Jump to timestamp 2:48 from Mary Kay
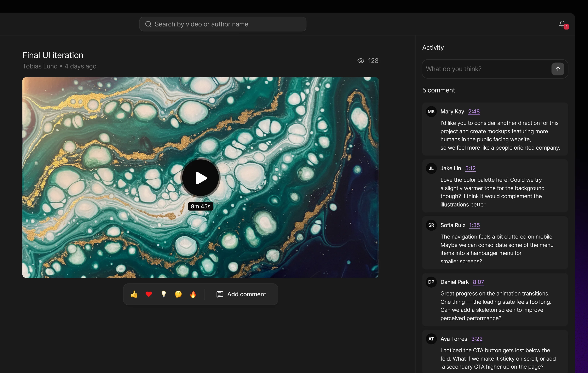Viewport: 588px width, 373px height. [x=474, y=111]
